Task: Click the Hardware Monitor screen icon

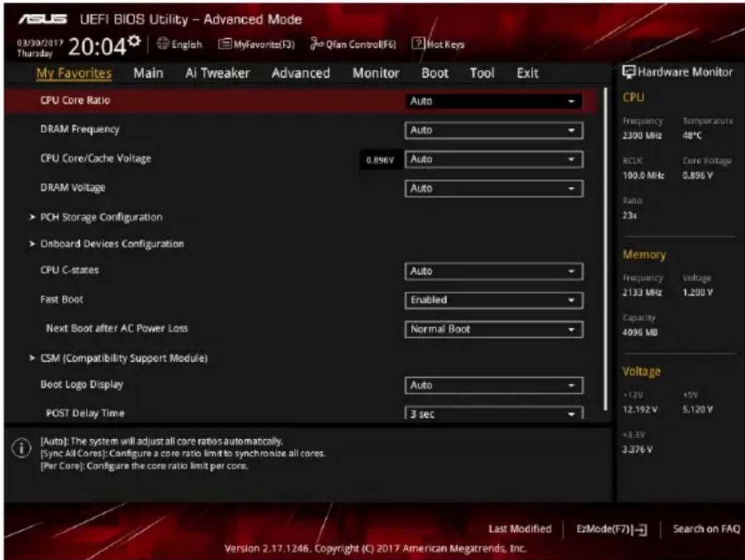Action: [629, 72]
